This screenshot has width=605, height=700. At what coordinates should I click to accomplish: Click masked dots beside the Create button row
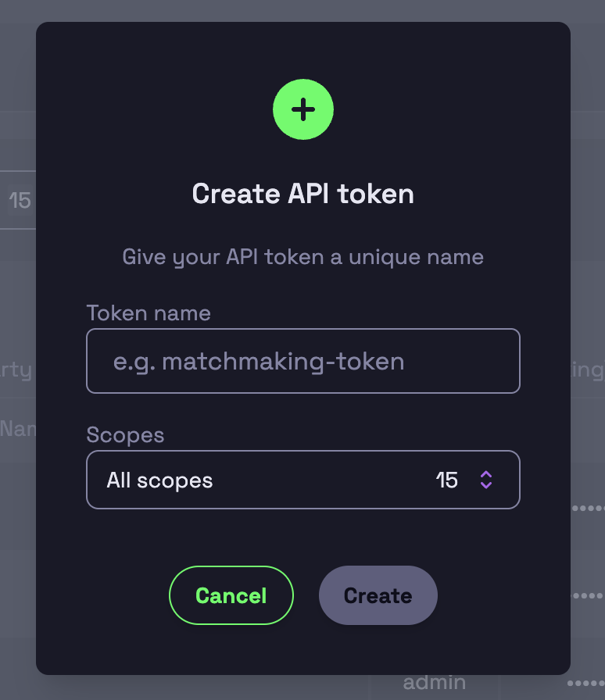[x=588, y=595]
